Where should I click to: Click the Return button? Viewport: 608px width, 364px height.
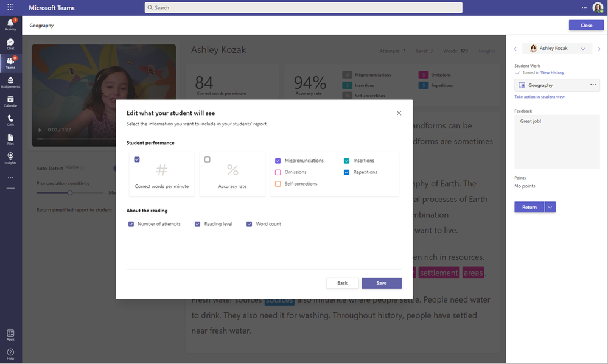coord(529,208)
